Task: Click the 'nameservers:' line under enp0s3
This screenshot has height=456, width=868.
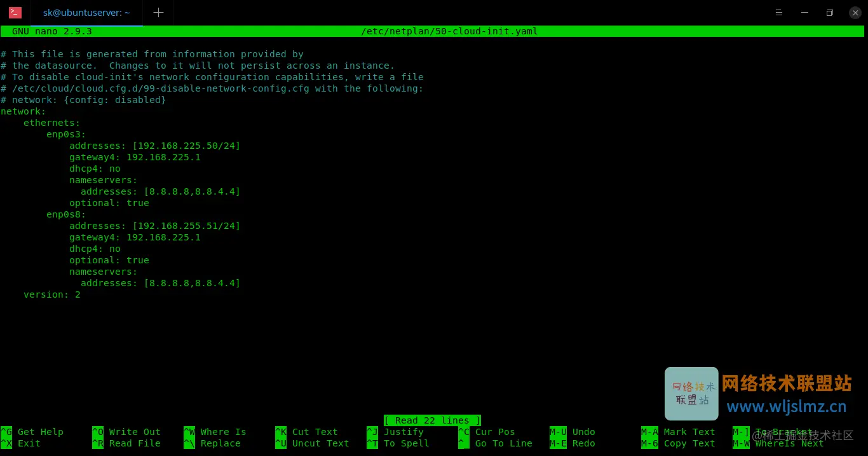Action: tap(104, 180)
